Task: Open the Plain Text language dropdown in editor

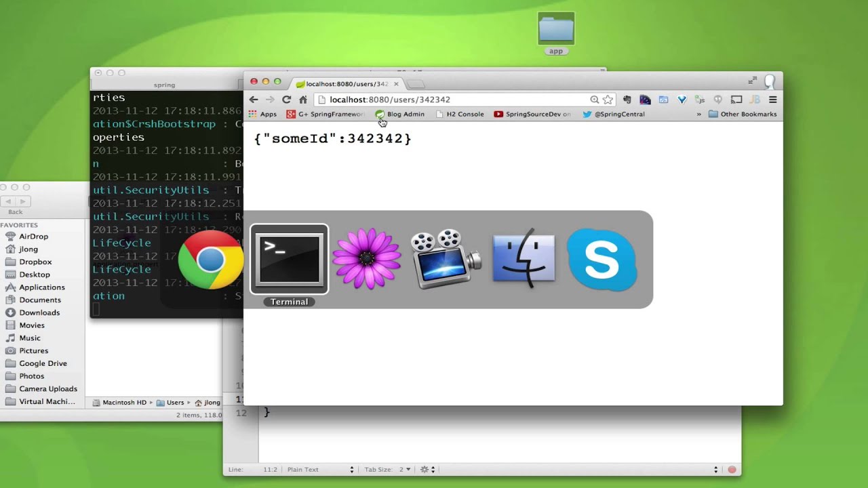Action: [320, 469]
